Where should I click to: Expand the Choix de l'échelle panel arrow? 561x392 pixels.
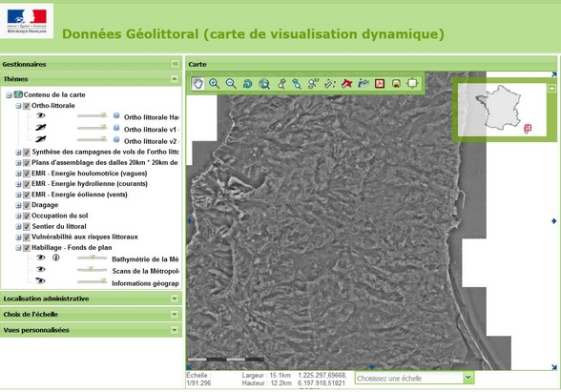(175, 314)
